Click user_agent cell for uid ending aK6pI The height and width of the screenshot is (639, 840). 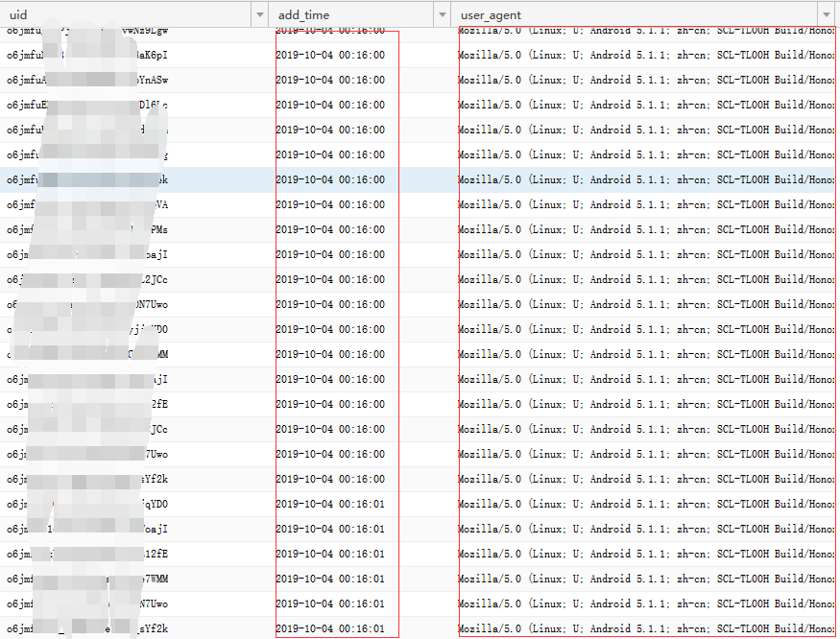coord(645,55)
